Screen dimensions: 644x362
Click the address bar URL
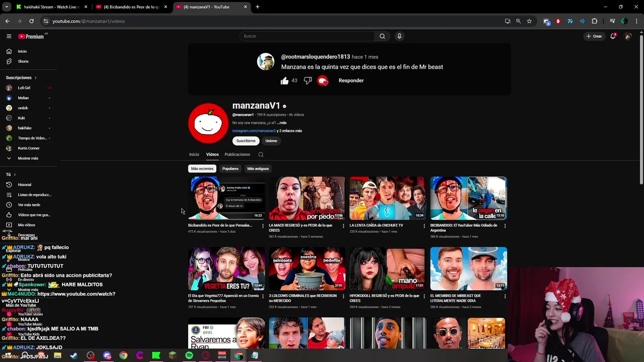pyautogui.click(x=89, y=21)
